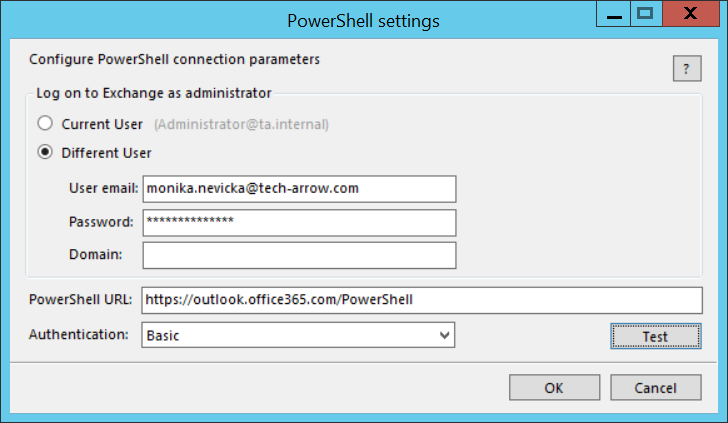Click the Different User option label
The image size is (728, 423).
[106, 153]
